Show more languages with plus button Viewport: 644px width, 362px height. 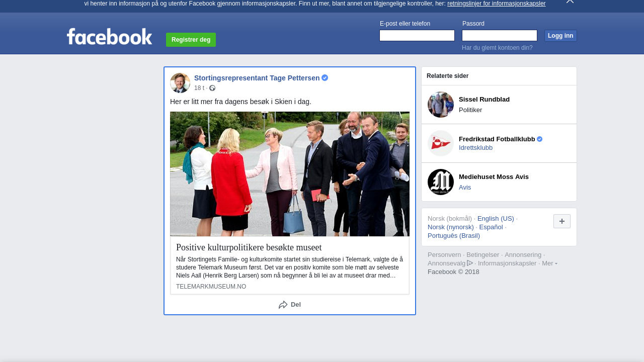click(562, 221)
